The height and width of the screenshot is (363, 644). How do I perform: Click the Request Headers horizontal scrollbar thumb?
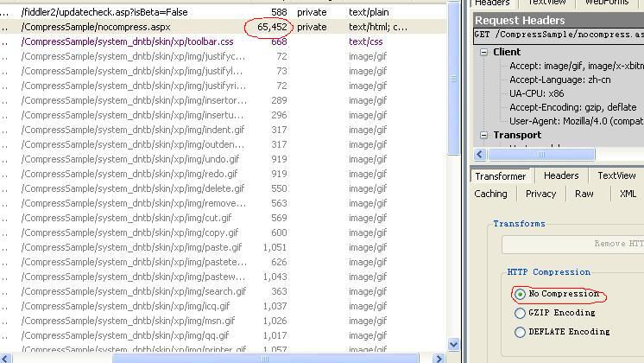coord(541,154)
